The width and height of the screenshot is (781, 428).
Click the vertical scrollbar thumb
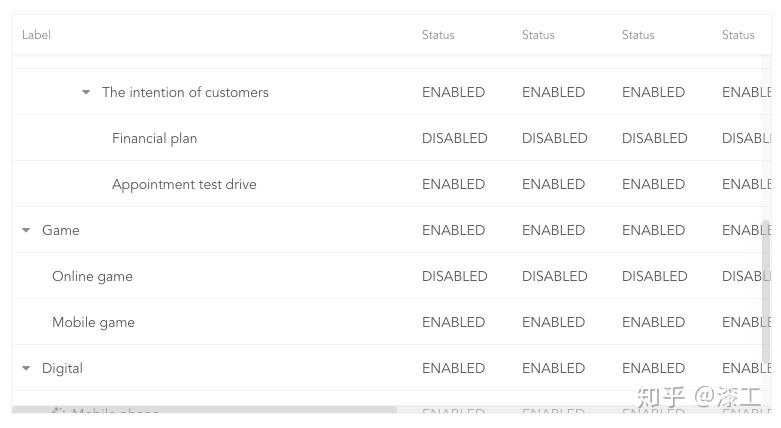click(x=767, y=290)
